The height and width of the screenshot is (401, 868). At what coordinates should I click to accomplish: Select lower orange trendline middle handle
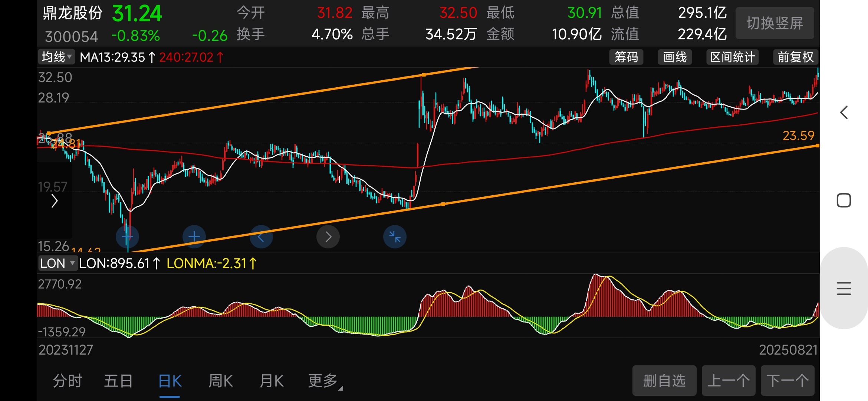[x=443, y=204]
